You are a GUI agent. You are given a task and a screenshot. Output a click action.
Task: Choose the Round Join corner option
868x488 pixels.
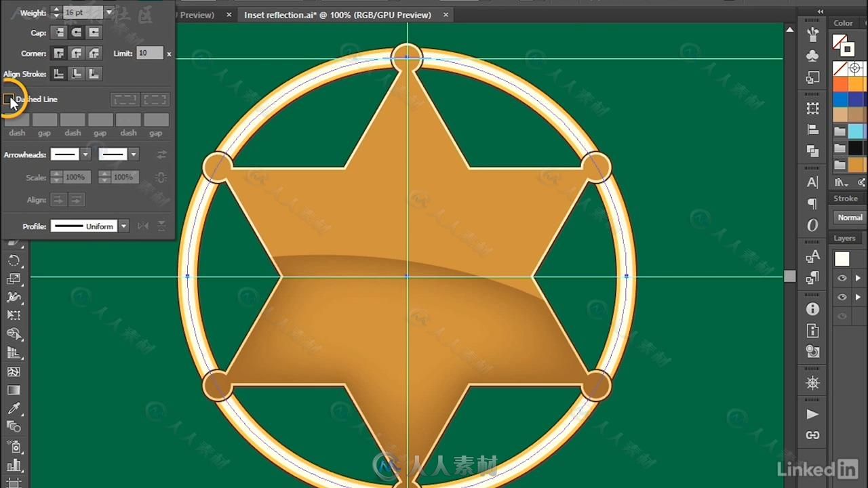click(x=77, y=54)
